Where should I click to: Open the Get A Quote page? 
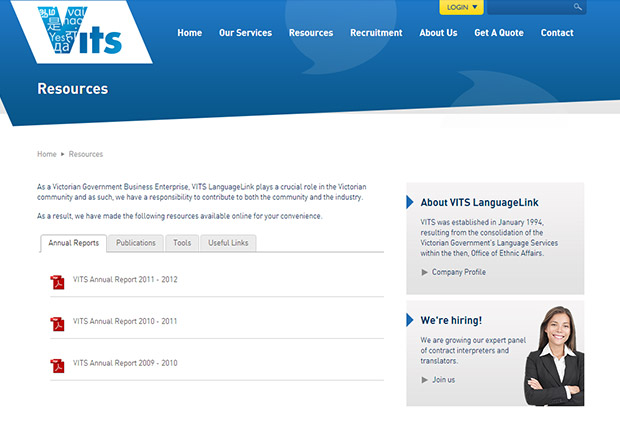tap(499, 33)
